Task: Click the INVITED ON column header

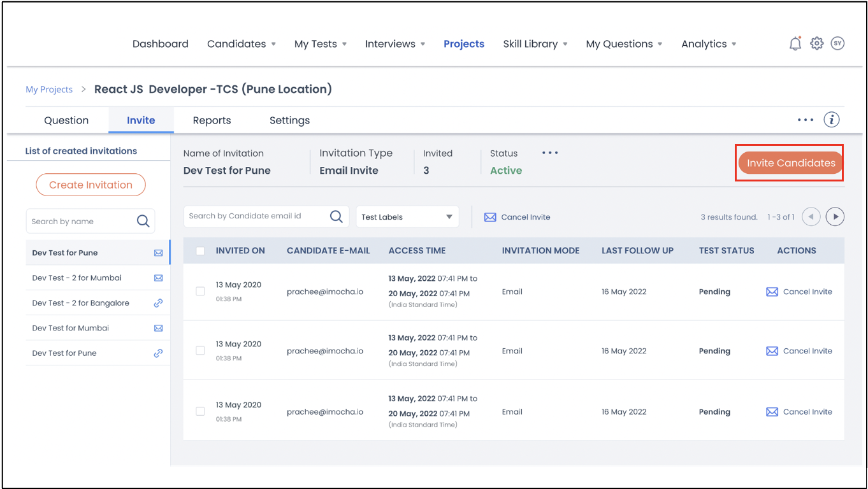Action: click(240, 251)
